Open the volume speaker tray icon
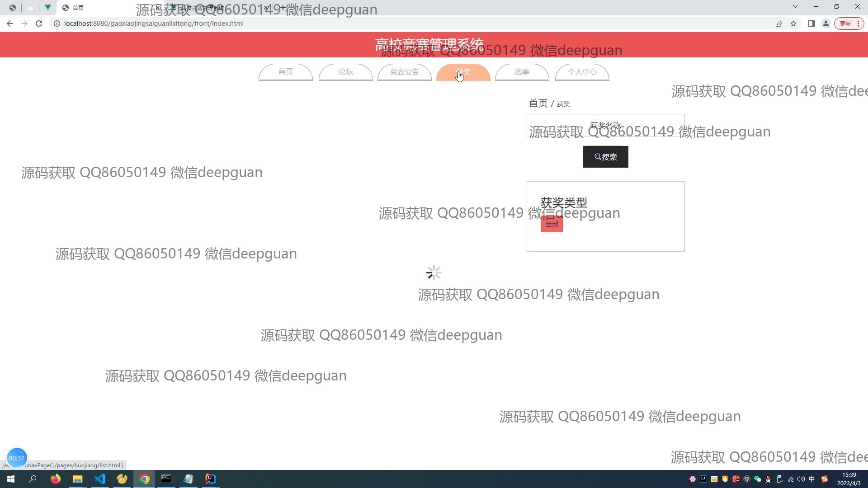This screenshot has width=868, height=488. pos(801,479)
